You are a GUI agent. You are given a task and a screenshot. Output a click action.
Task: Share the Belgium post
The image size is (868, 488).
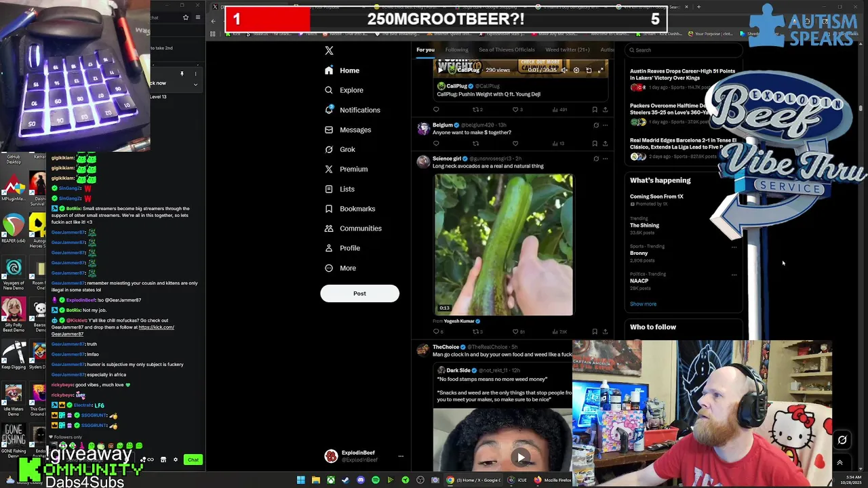(x=605, y=144)
